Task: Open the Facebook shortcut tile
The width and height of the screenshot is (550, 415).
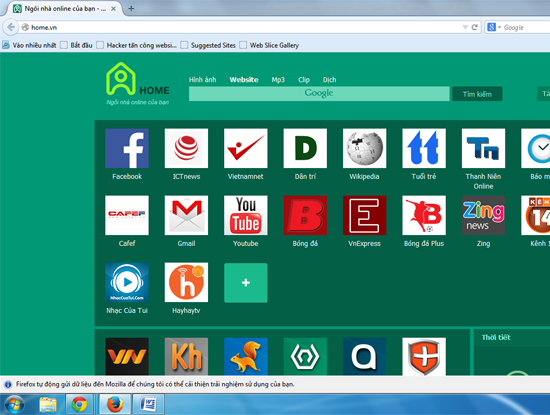Action: [x=127, y=148]
